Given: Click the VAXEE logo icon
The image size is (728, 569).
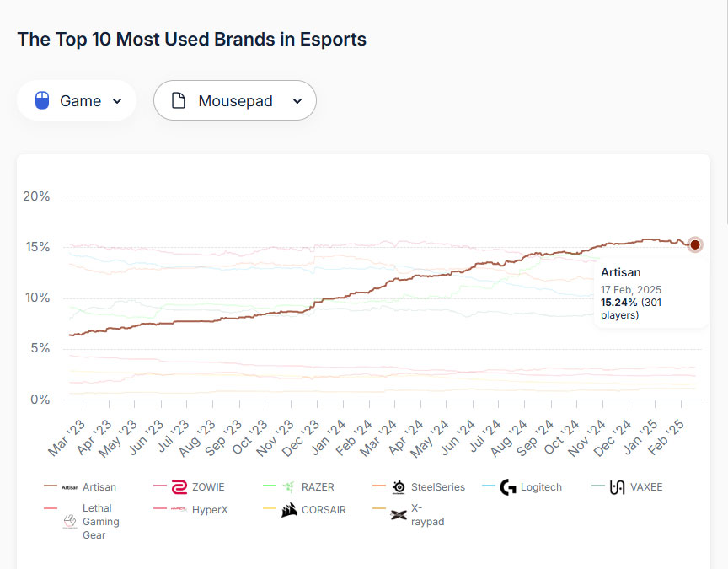Looking at the screenshot, I should pyautogui.click(x=617, y=487).
